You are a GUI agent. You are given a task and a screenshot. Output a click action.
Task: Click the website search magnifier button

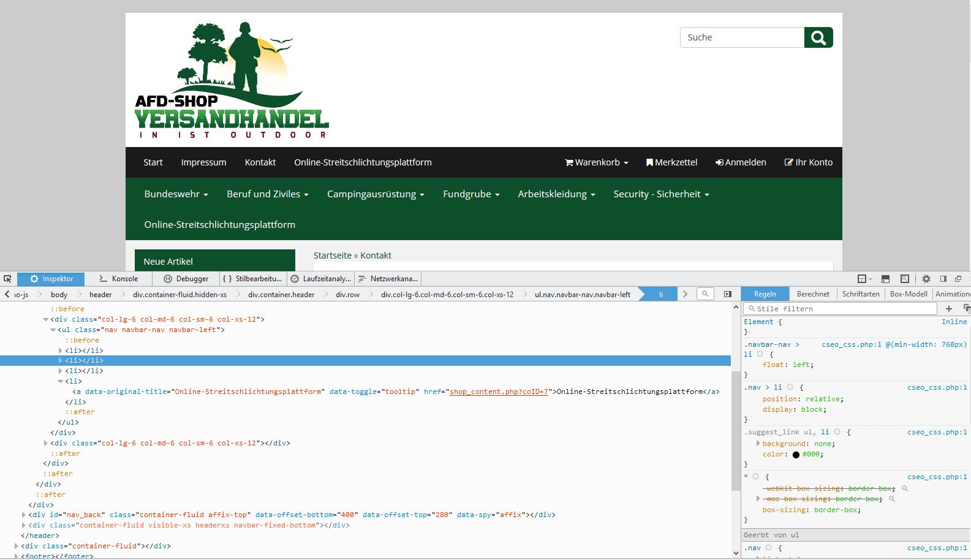click(x=818, y=37)
